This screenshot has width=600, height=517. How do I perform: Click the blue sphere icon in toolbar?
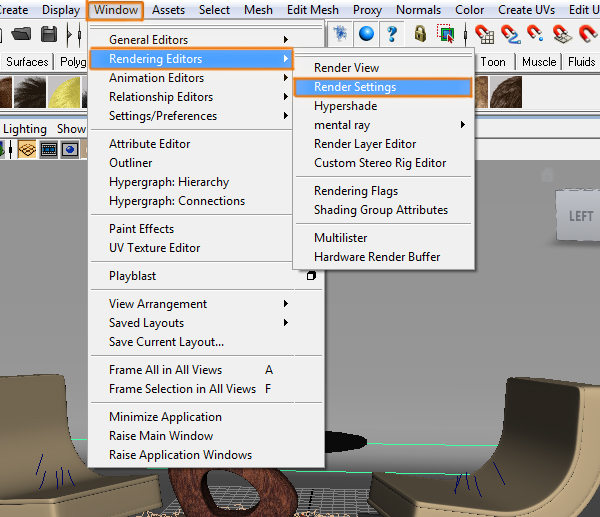(x=366, y=34)
